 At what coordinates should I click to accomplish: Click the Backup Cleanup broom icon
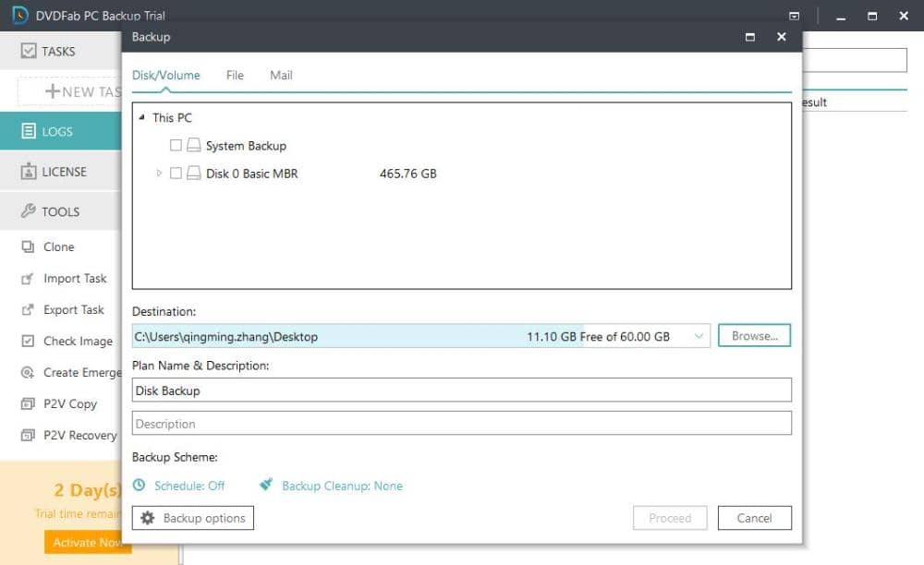[x=266, y=485]
